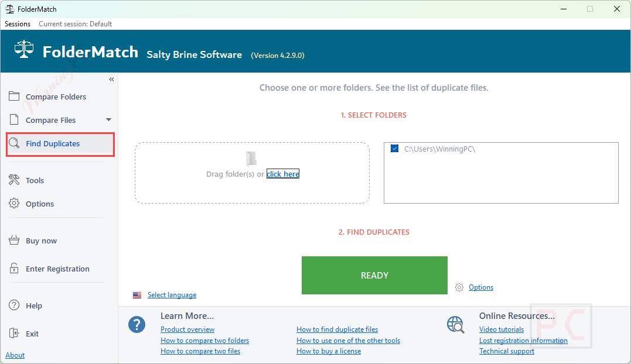The height and width of the screenshot is (364, 631).
Task: Click the 'click here' folder link
Action: pyautogui.click(x=283, y=174)
